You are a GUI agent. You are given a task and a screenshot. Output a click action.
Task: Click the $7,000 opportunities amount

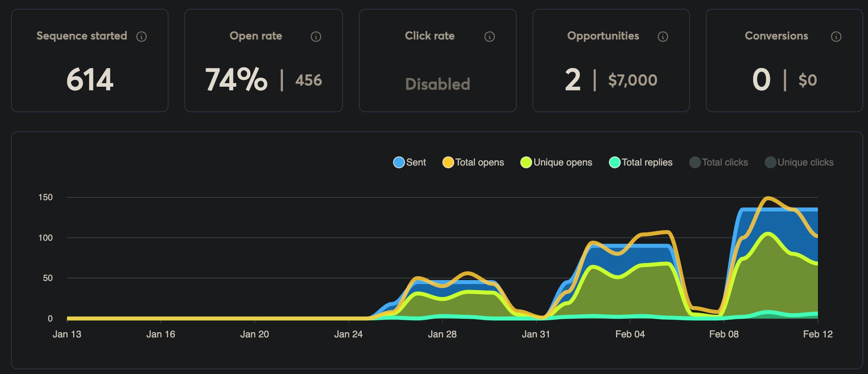pyautogui.click(x=633, y=80)
